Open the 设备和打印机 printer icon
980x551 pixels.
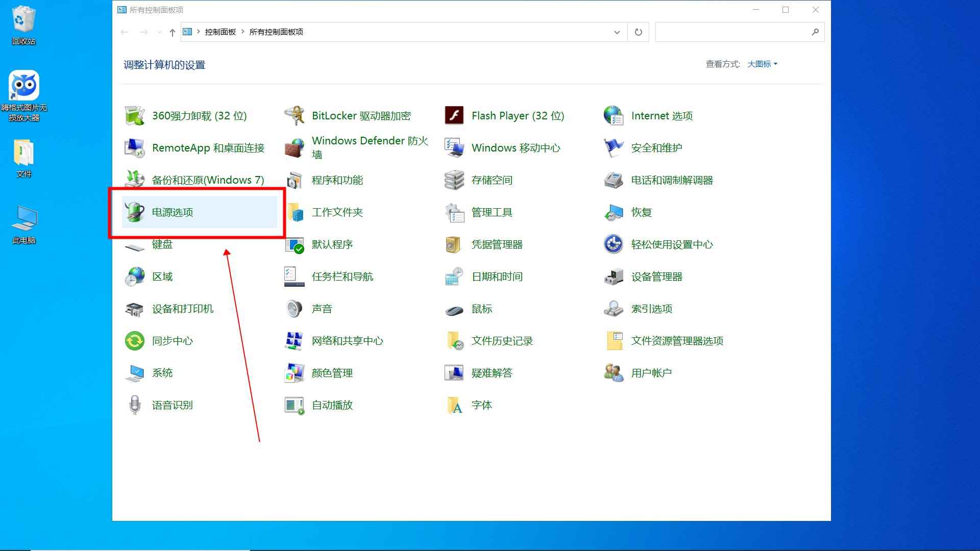point(135,309)
